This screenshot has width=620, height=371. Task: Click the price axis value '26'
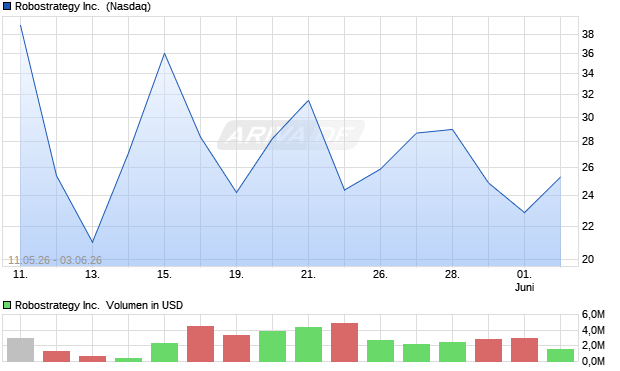click(588, 167)
